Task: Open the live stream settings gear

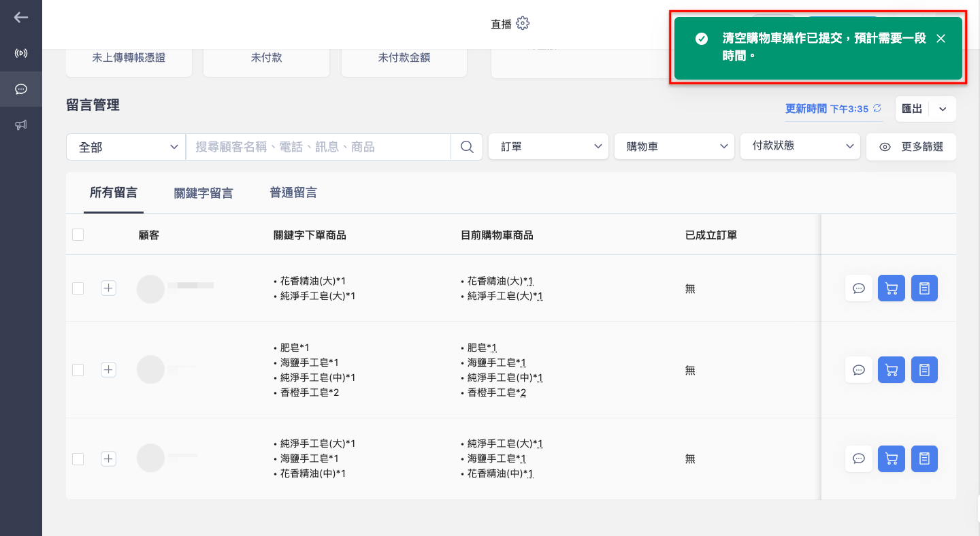Action: (523, 24)
